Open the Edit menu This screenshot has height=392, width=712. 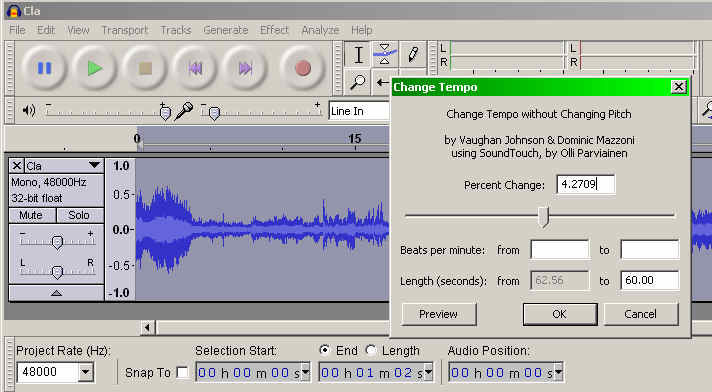coord(46,30)
